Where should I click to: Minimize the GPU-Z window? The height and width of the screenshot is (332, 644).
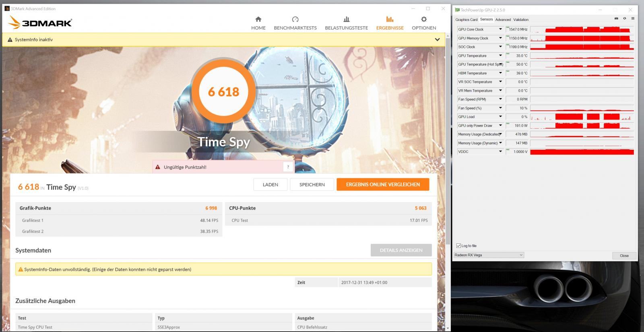[x=600, y=10]
